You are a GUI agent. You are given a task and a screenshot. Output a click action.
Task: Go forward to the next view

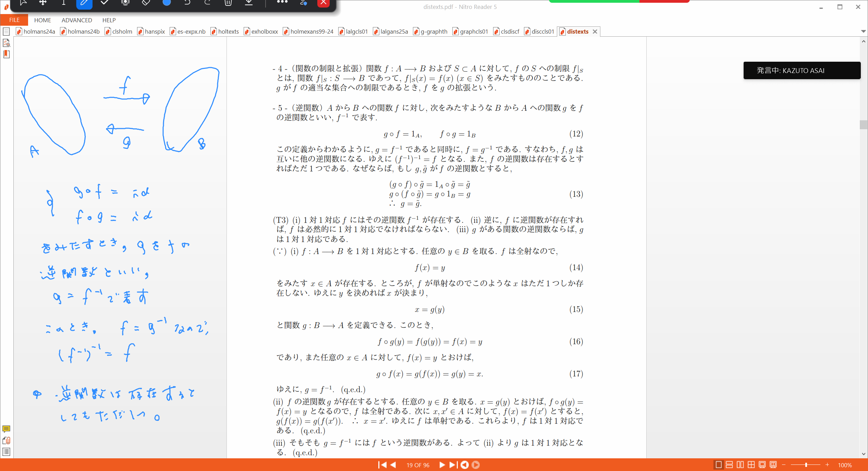pos(476,465)
